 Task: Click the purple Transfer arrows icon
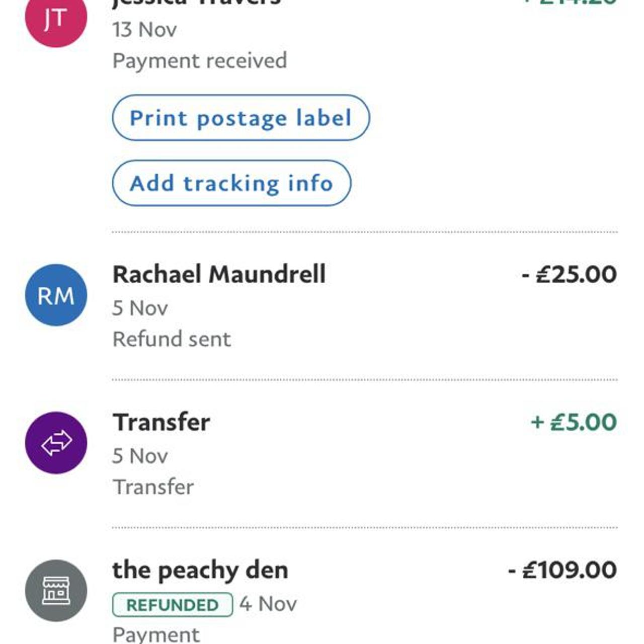click(55, 443)
